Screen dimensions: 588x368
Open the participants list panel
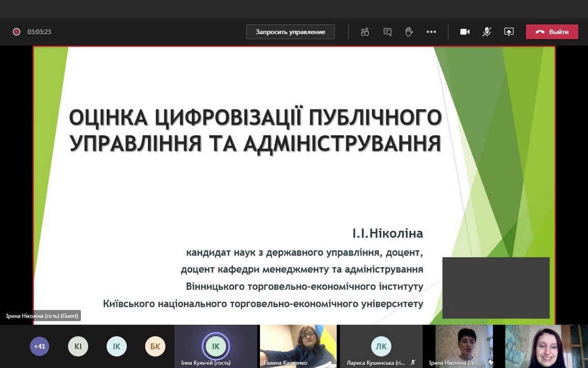coord(365,32)
